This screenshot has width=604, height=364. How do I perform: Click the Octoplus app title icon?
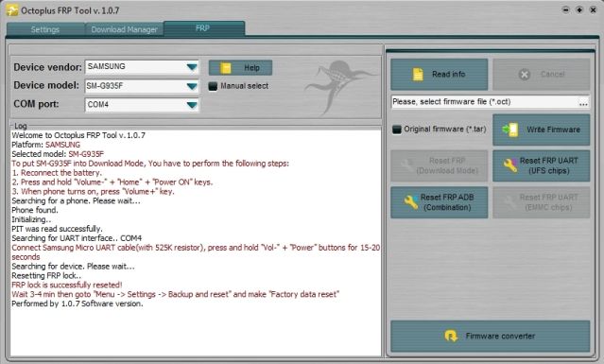[x=12, y=10]
